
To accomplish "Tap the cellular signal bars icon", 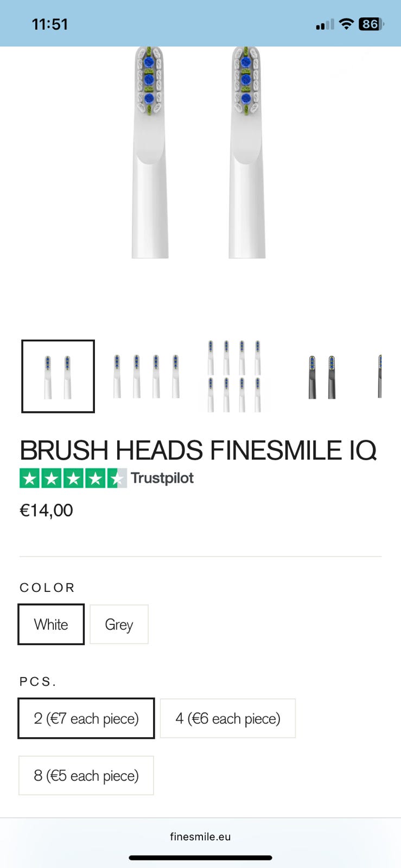I will [x=324, y=24].
